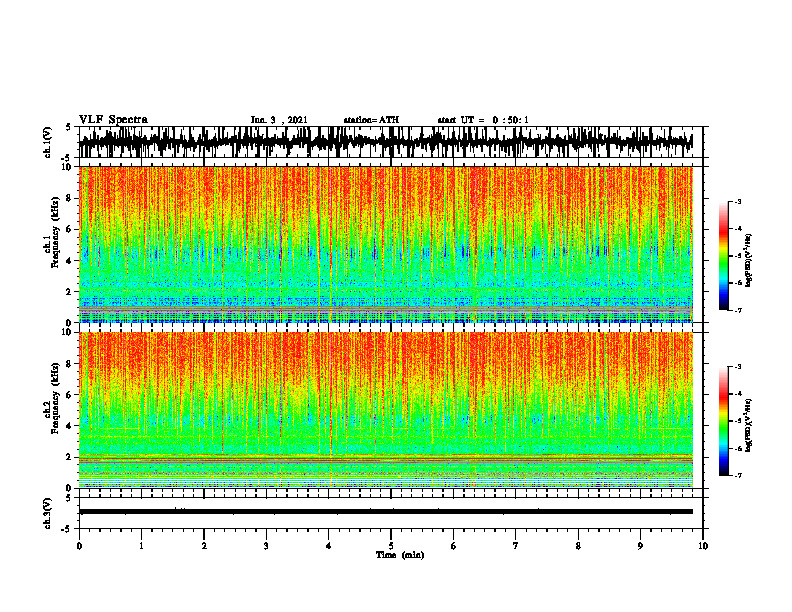Click the "Jan. 3, 2021" date label
This screenshot has height=612, width=792.
coord(279,120)
